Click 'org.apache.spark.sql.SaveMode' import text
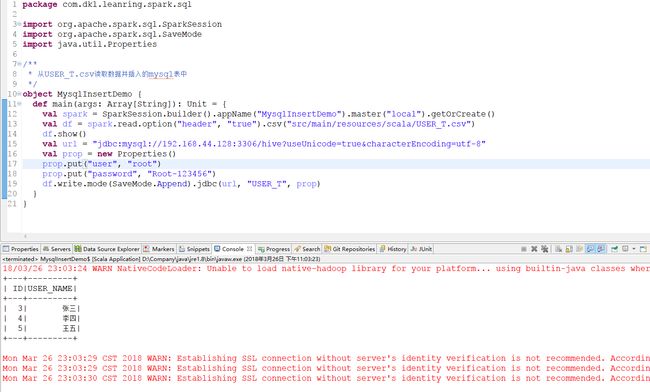 pyautogui.click(x=129, y=34)
